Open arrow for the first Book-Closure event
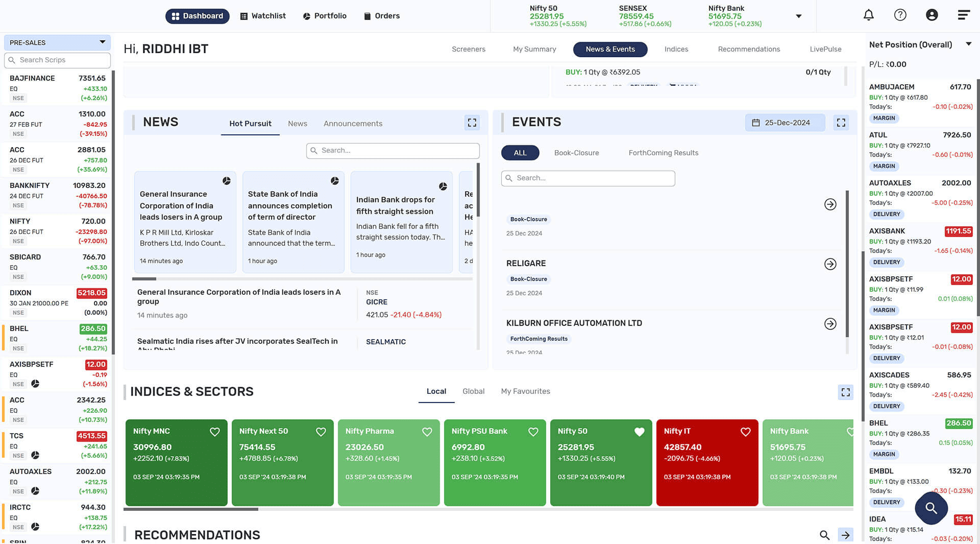The height and width of the screenshot is (544, 980). pyautogui.click(x=830, y=204)
